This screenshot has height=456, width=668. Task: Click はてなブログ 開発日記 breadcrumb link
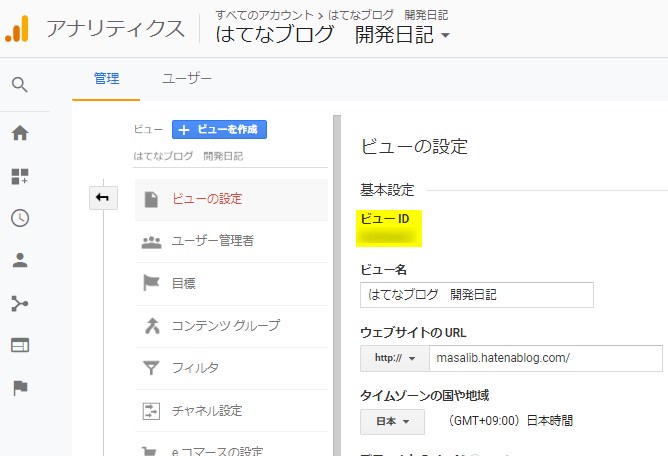coord(388,15)
